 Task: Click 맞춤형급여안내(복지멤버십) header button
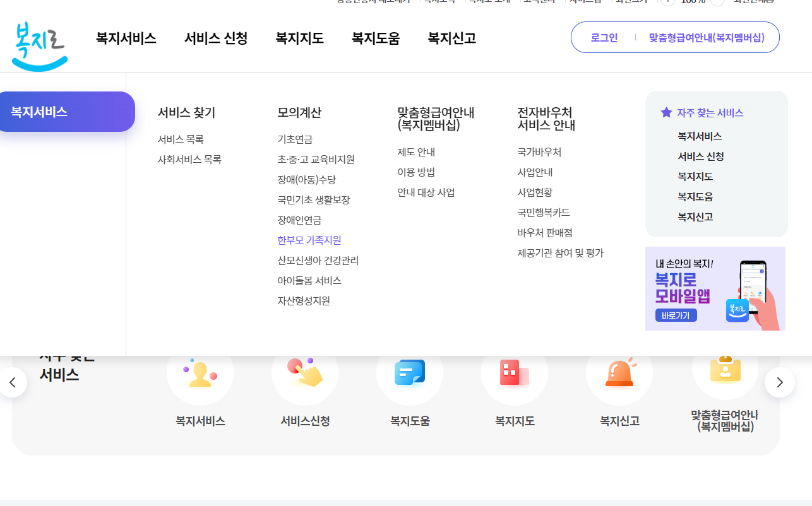tap(707, 37)
